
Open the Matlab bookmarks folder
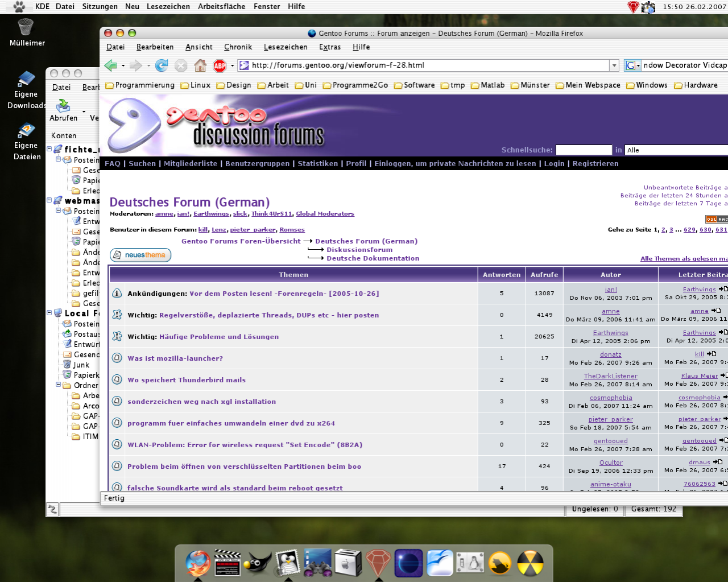[488, 85]
